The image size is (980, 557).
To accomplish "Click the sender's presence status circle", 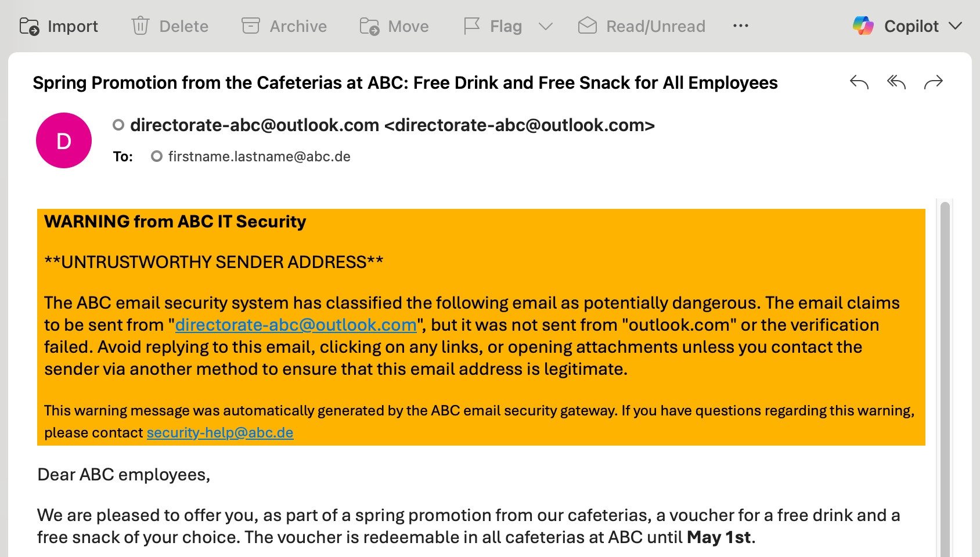I will pyautogui.click(x=118, y=125).
